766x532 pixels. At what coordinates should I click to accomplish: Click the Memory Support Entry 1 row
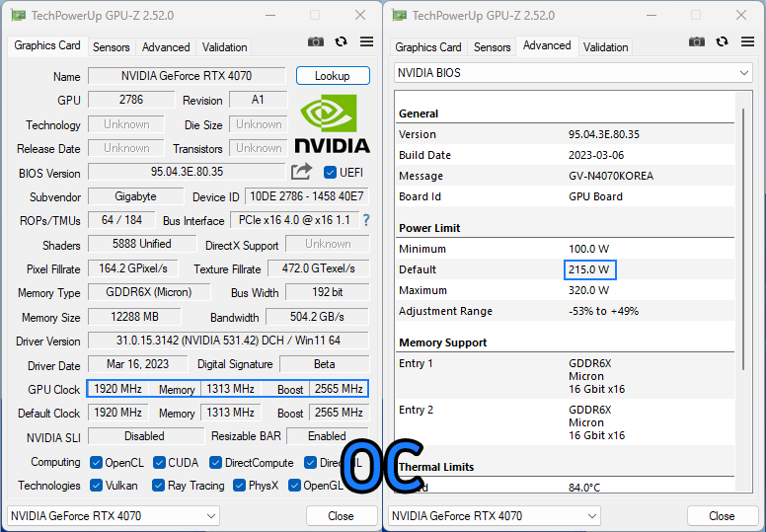click(x=565, y=376)
